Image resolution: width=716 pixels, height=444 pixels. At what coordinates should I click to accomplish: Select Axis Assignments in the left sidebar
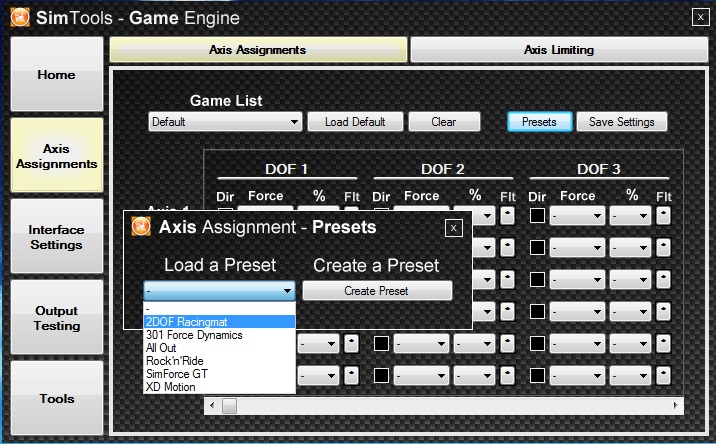[x=57, y=156]
